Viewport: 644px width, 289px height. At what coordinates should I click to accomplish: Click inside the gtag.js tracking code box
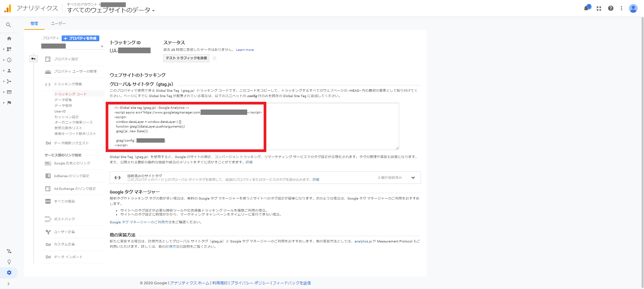click(254, 126)
